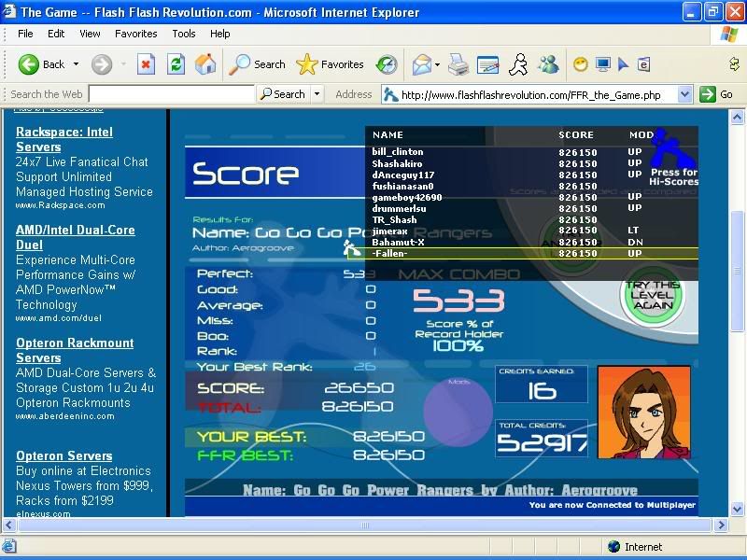Click the Search the Web input field
Screen dimensions: 747x560
click(x=171, y=94)
